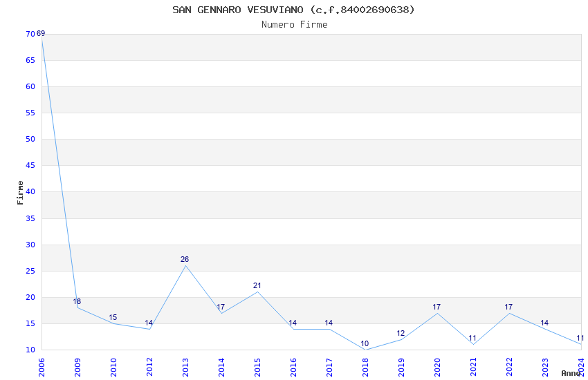
Task: Click the y-axis tick value 40
Action: [x=30, y=191]
